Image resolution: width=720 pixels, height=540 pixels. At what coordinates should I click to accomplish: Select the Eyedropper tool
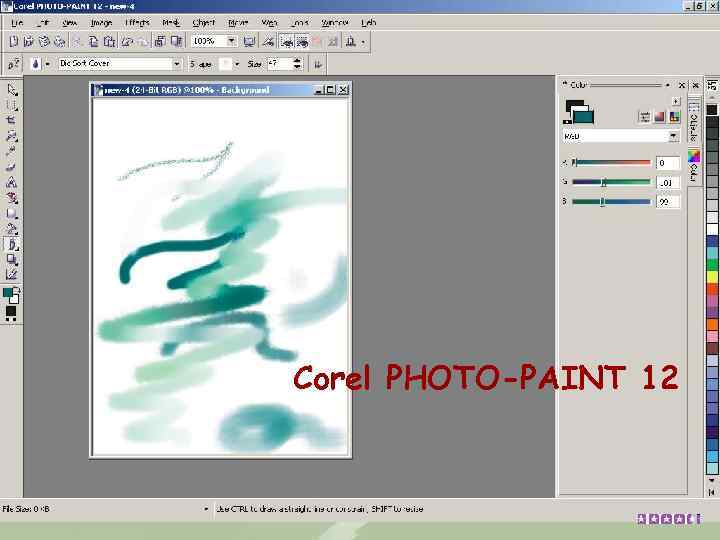[12, 151]
